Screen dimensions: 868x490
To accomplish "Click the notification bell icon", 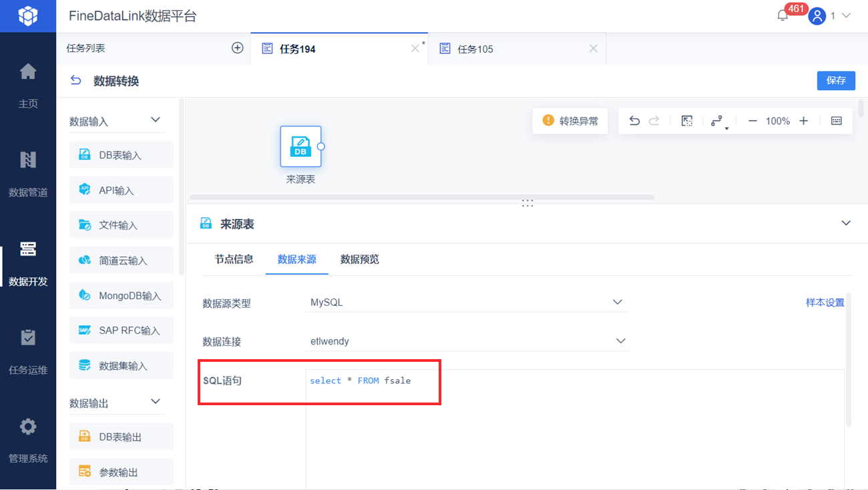I will point(783,15).
